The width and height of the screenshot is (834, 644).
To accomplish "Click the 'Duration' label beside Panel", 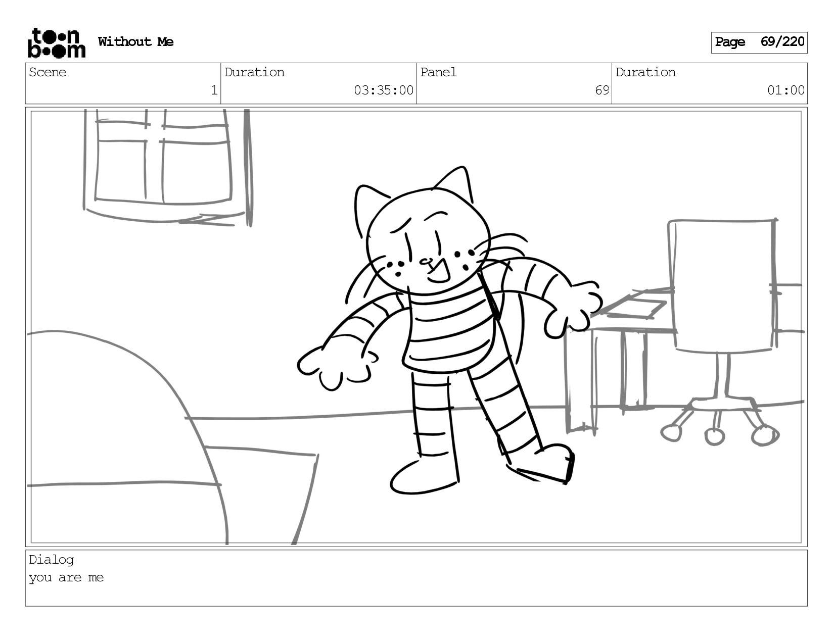I will [645, 72].
